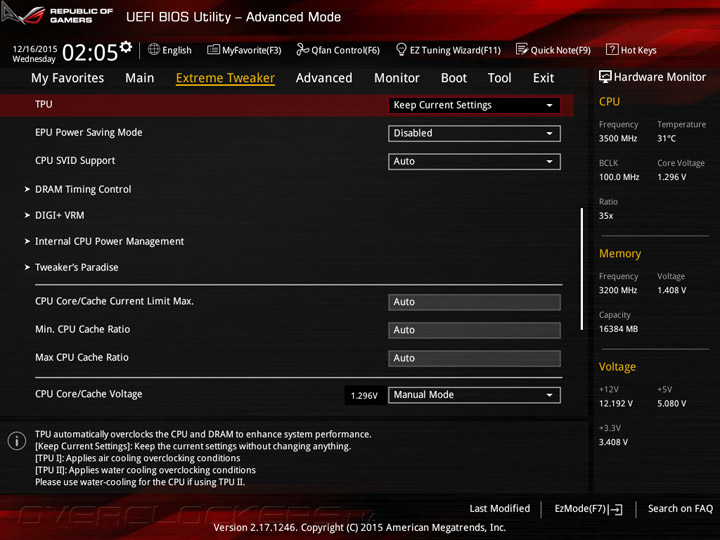The height and width of the screenshot is (540, 720).
Task: Switch to My Favorites tab
Action: (x=68, y=78)
